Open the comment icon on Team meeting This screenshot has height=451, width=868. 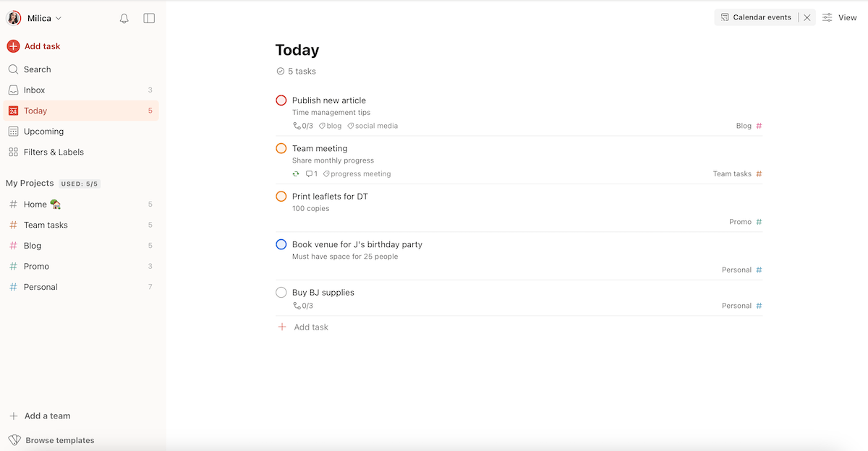307,173
